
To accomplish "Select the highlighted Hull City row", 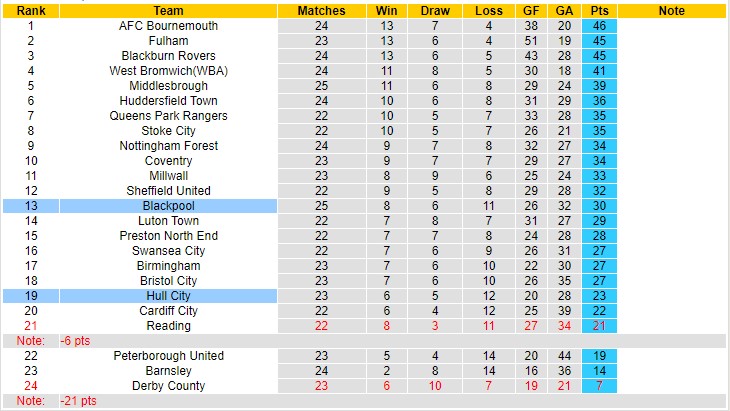I will tap(168, 296).
